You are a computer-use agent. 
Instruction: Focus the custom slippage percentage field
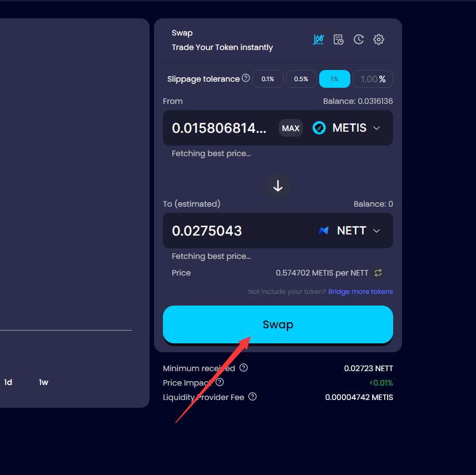click(373, 79)
